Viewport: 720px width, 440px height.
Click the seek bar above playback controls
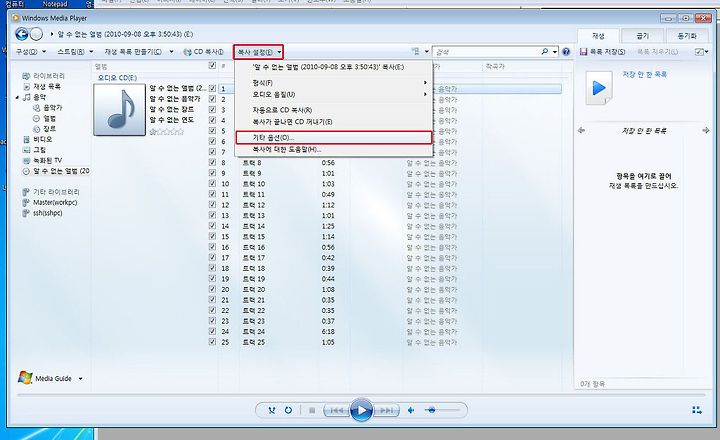pyautogui.click(x=361, y=395)
